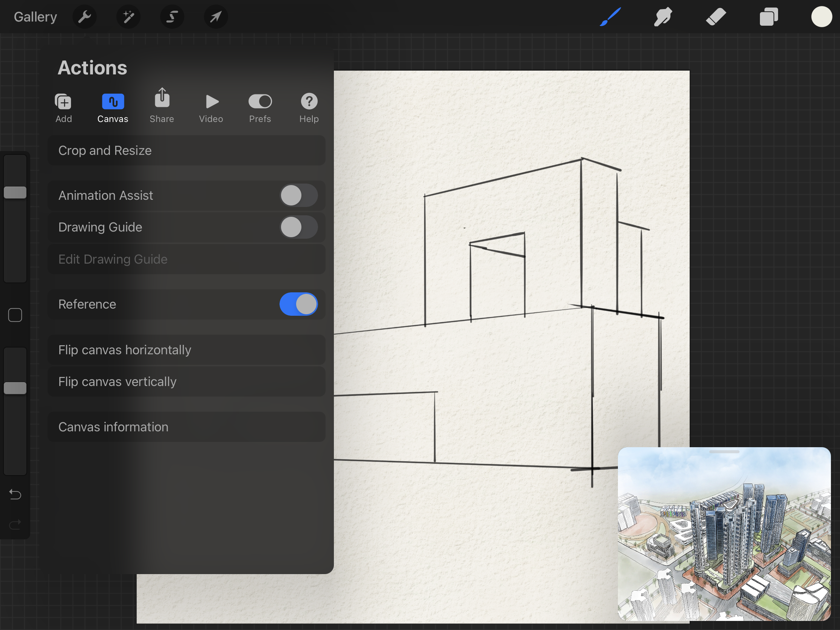Enable Drawing Guide toggle
Screen dimensions: 840x630
(298, 227)
